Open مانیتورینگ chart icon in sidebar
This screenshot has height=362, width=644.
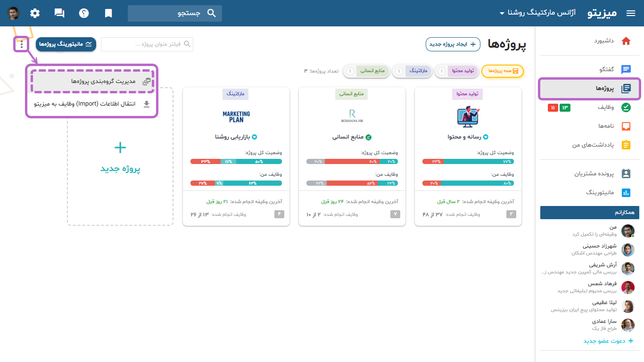pyautogui.click(x=626, y=192)
